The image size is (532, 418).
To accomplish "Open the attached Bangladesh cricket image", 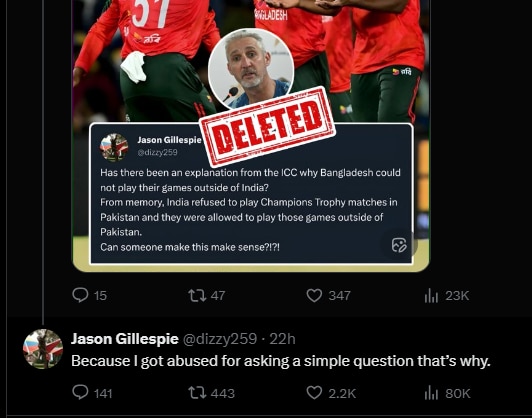I will pos(251,136).
